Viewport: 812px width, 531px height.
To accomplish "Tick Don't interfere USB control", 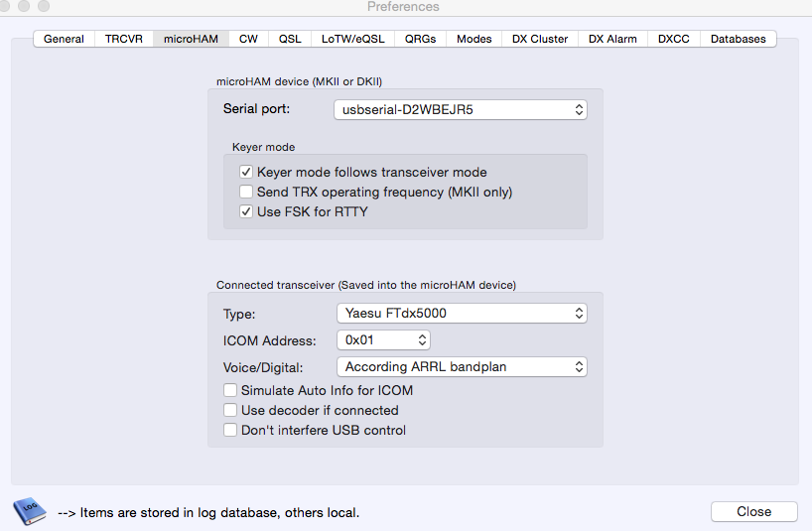I will coord(230,430).
